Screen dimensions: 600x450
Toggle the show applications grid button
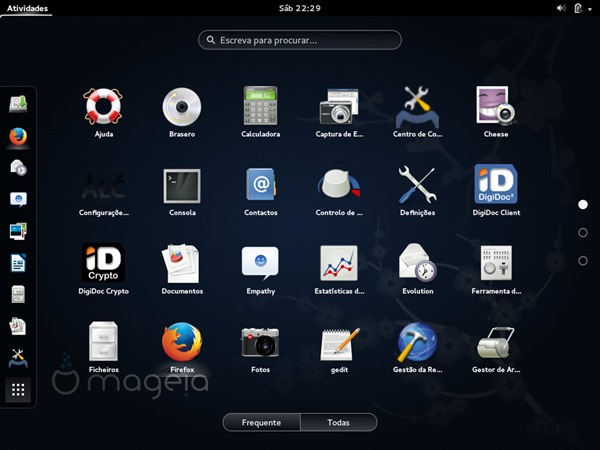point(18,390)
